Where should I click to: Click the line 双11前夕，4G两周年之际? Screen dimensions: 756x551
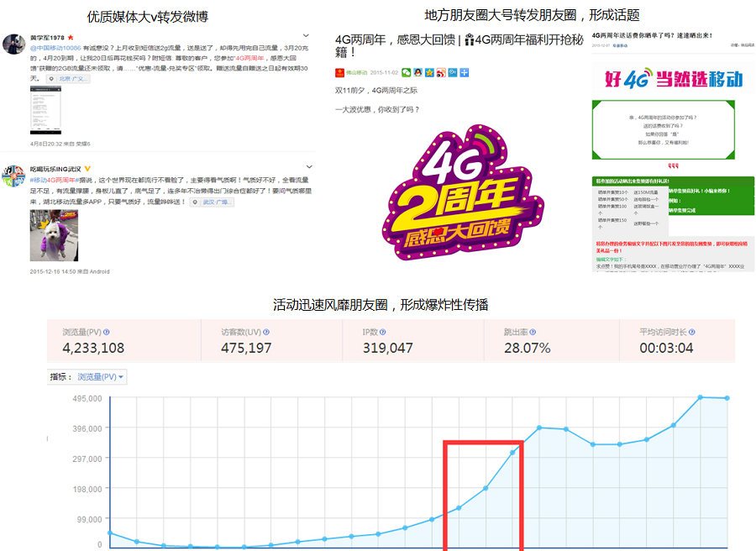(x=376, y=91)
